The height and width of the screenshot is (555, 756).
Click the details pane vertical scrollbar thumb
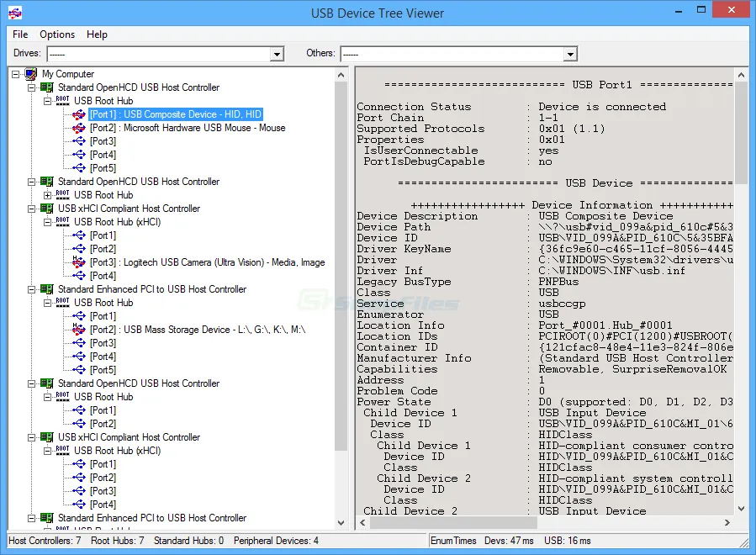[x=741, y=133]
